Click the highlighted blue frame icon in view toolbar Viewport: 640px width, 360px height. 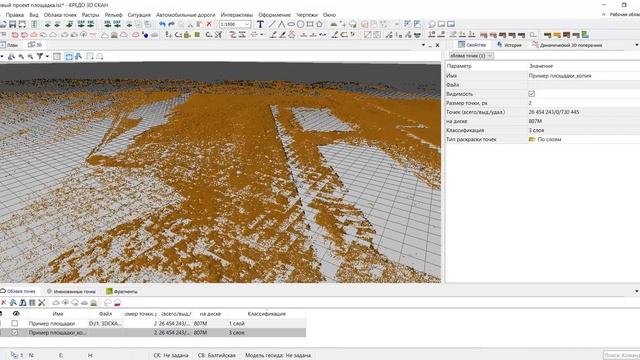point(69,56)
